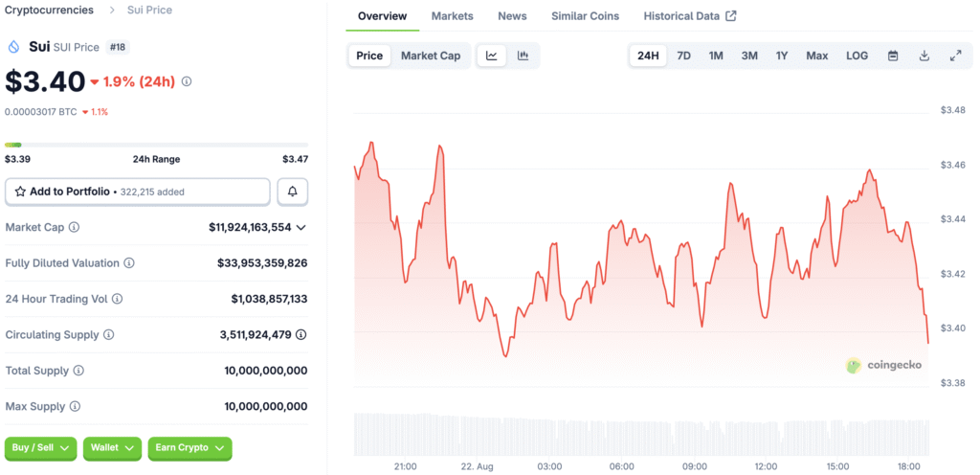Click the star Add to Portfolio button
This screenshot has height=475, width=980.
coord(138,192)
